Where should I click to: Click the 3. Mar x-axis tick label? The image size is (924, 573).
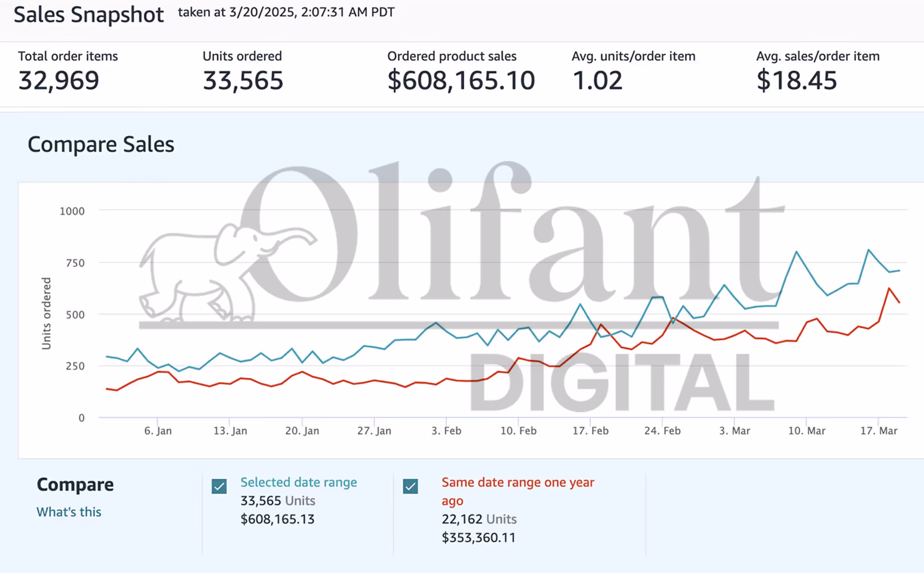point(735,431)
